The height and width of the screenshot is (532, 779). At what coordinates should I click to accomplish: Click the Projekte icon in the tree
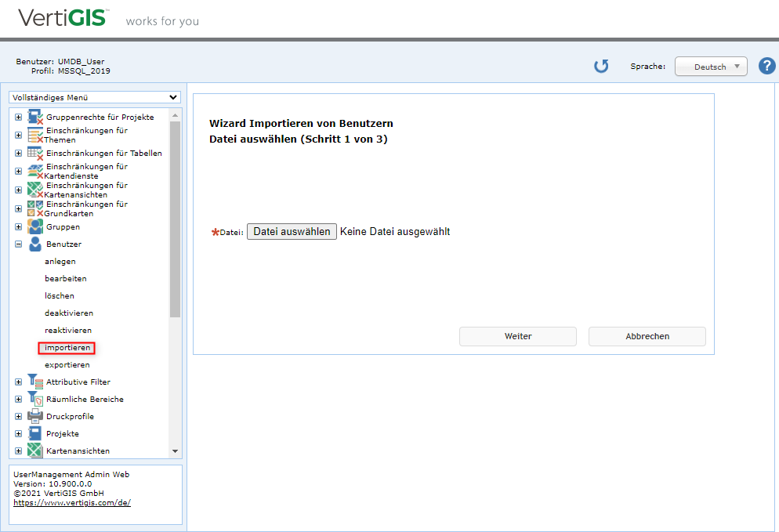35,434
